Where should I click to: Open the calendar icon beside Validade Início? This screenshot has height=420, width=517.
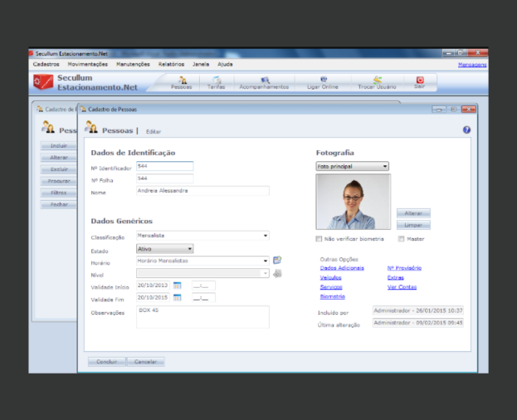(177, 286)
